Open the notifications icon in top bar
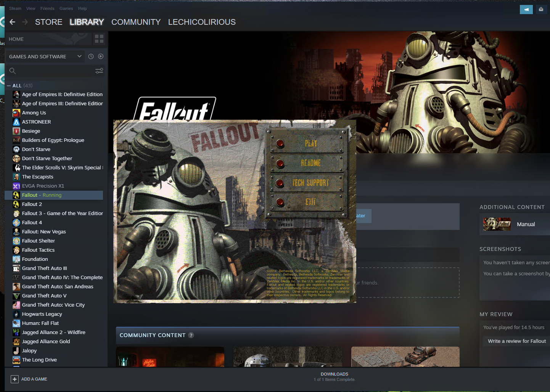This screenshot has height=392, width=550. (x=541, y=9)
